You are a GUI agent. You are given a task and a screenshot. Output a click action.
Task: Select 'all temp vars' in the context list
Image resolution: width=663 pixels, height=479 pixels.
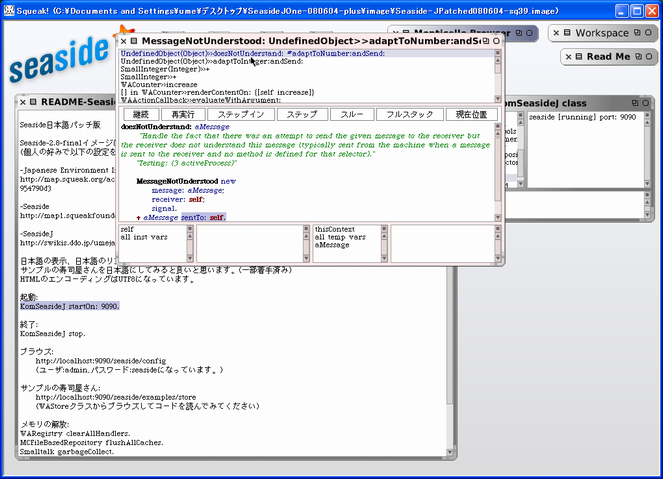click(x=340, y=237)
